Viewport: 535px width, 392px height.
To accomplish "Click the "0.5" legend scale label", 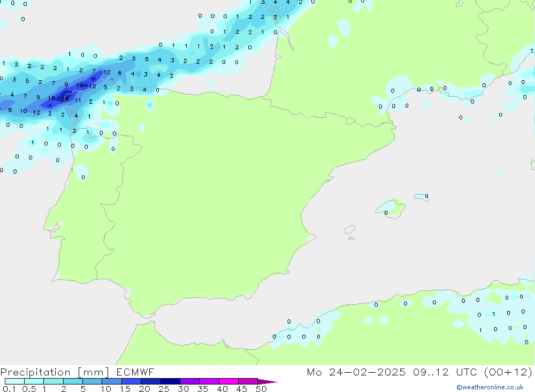I will pyautogui.click(x=29, y=389).
